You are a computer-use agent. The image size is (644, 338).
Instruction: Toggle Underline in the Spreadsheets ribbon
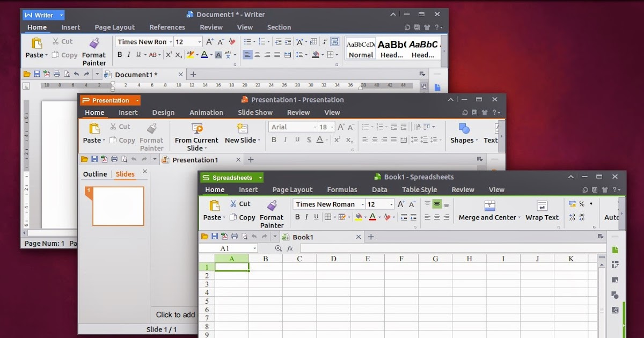pos(316,217)
